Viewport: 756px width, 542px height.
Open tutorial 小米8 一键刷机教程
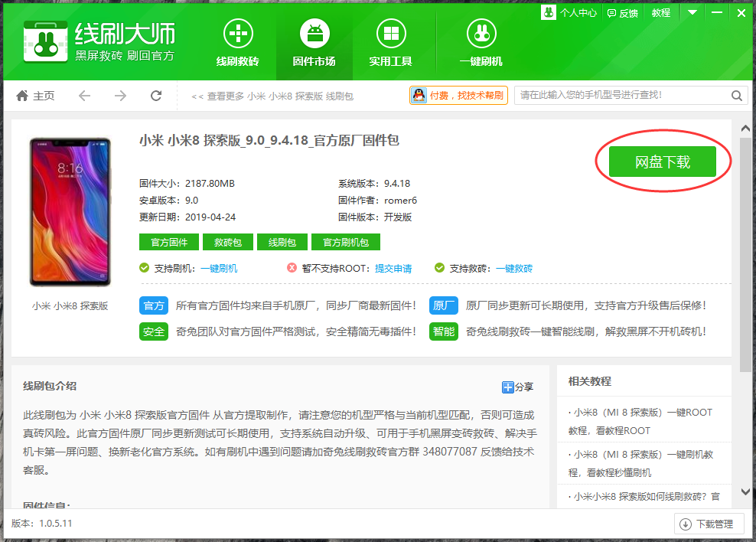click(x=640, y=463)
